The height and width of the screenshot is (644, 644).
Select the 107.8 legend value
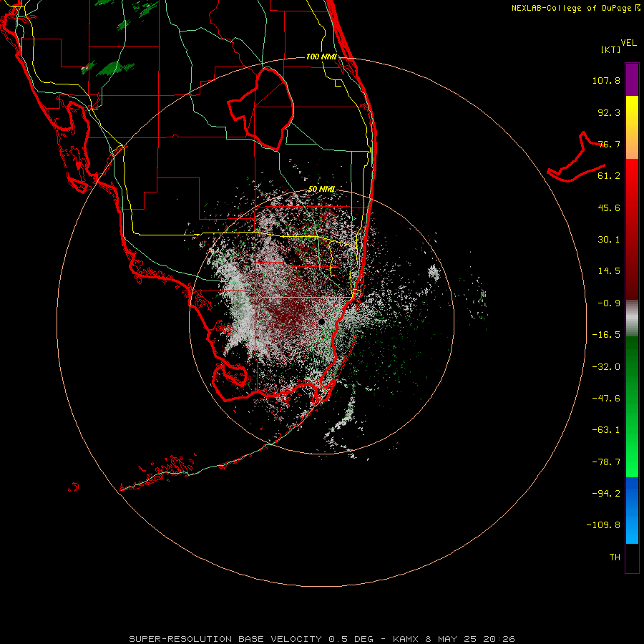click(x=606, y=80)
